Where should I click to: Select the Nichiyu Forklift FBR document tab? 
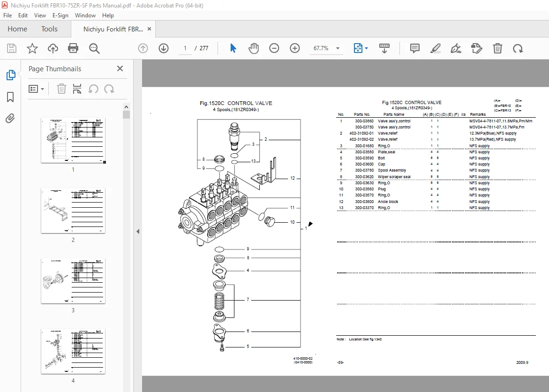[x=113, y=29]
